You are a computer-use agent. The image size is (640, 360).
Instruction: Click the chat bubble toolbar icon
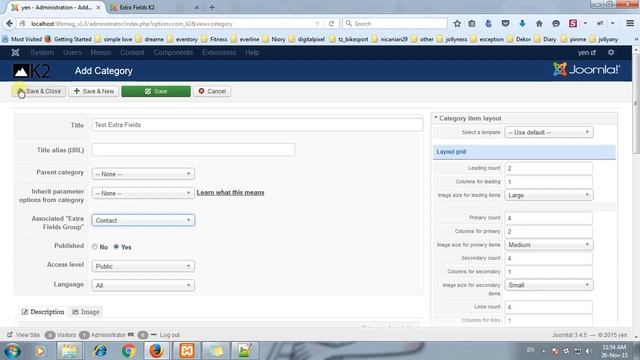(556, 24)
